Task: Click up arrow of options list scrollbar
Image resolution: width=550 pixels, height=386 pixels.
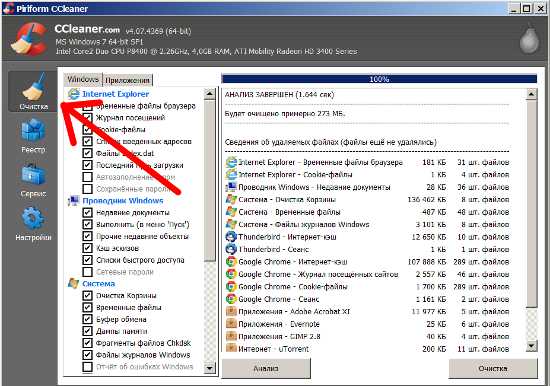Action: (209, 94)
